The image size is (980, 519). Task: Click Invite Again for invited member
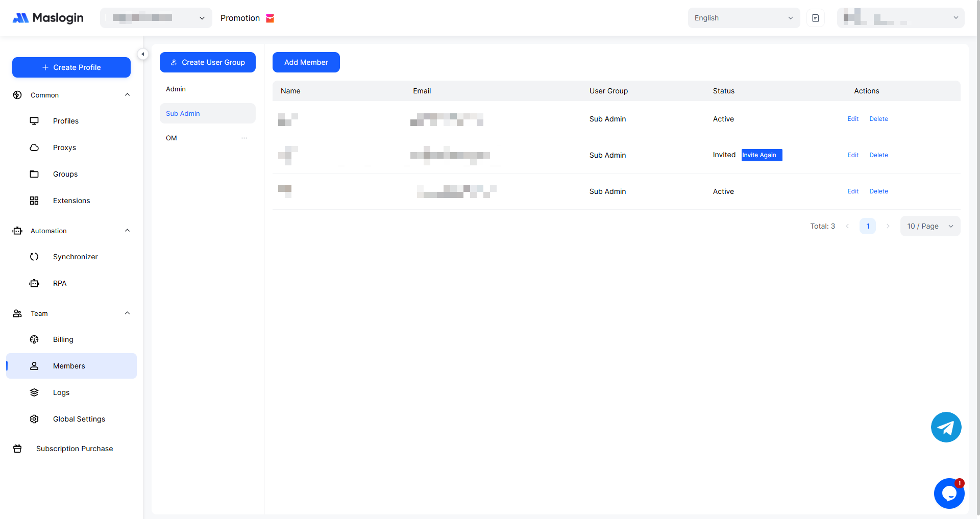[x=761, y=155]
